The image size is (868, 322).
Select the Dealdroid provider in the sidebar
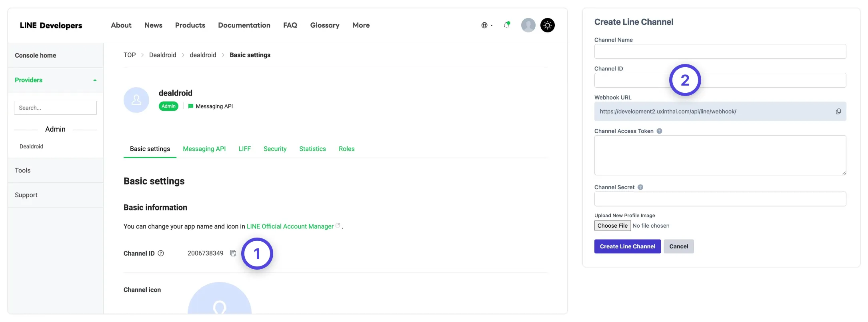[x=32, y=146]
